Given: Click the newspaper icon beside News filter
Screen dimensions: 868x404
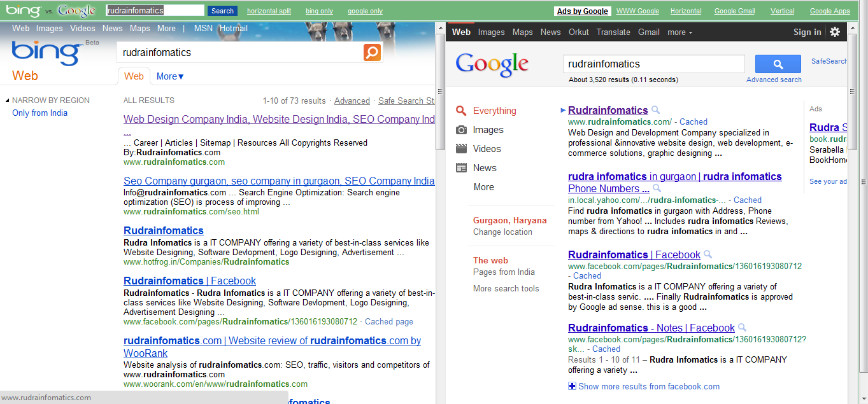Looking at the screenshot, I should (461, 168).
